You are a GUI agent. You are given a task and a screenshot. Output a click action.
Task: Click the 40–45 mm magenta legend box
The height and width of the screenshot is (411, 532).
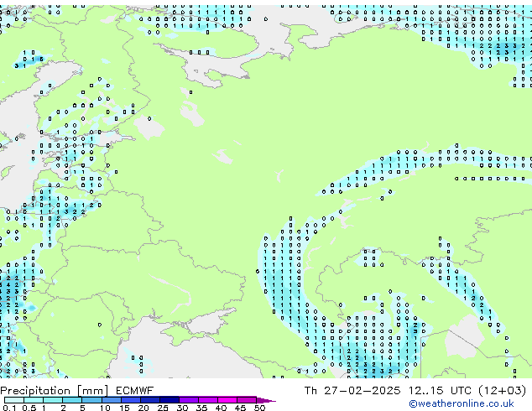[x=227, y=400]
